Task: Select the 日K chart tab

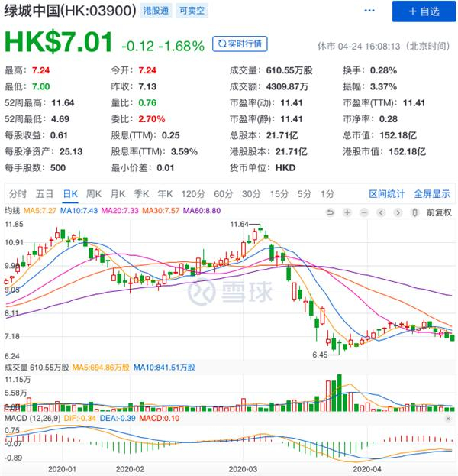Action: tap(70, 193)
